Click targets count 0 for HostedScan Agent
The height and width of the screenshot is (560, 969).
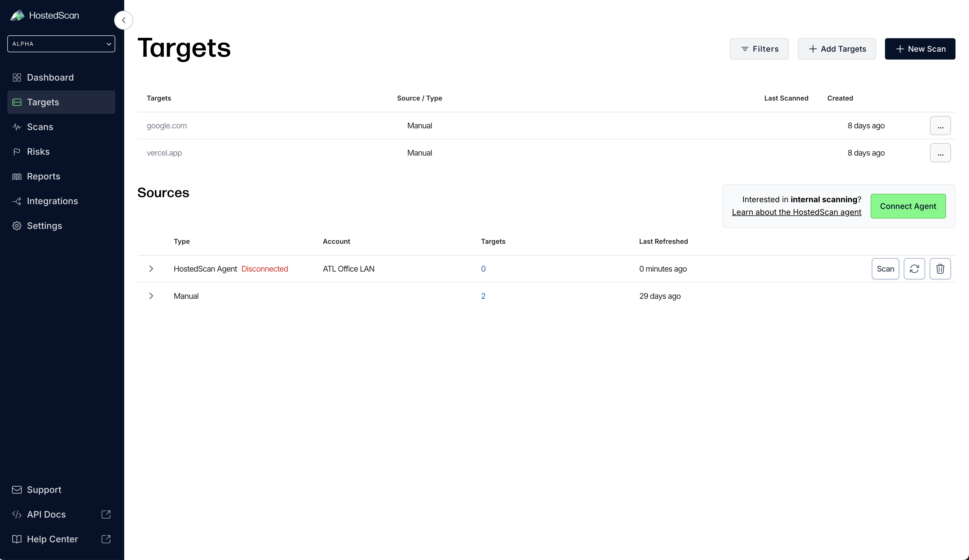[483, 269]
